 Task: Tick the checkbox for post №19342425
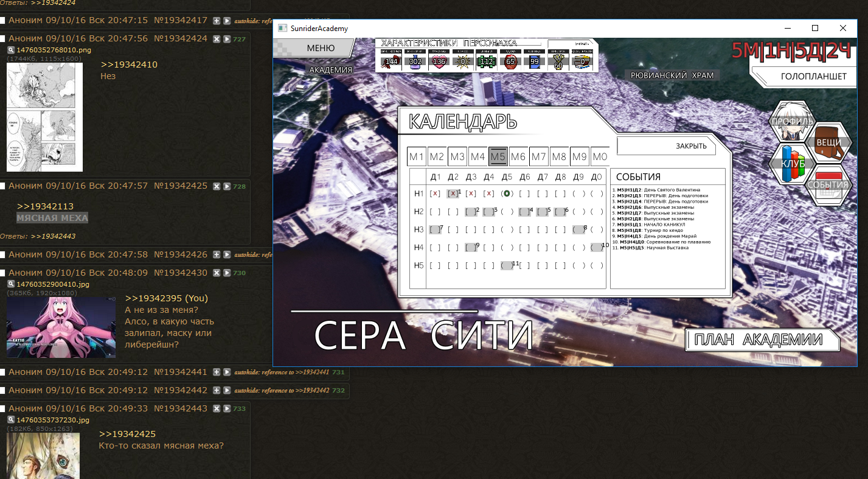point(3,186)
